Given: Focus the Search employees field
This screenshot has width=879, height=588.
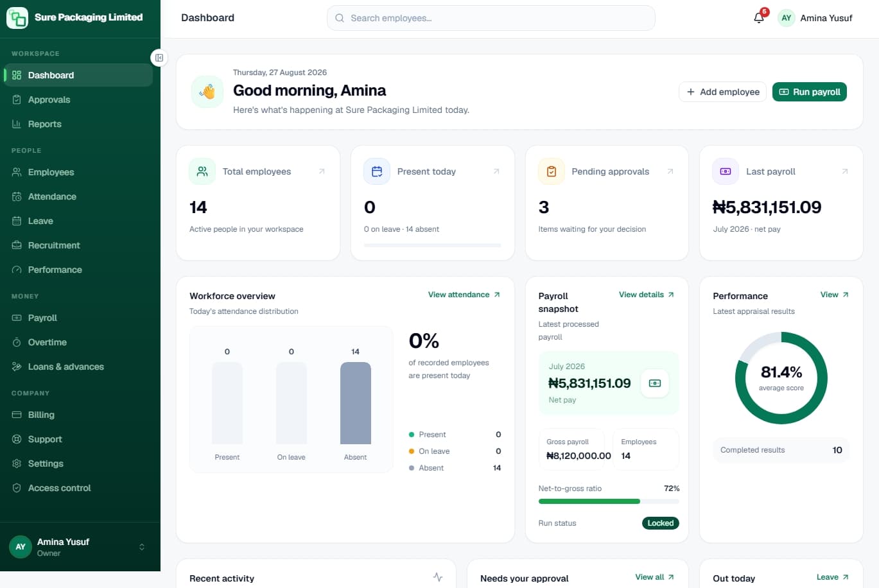Looking at the screenshot, I should [491, 18].
